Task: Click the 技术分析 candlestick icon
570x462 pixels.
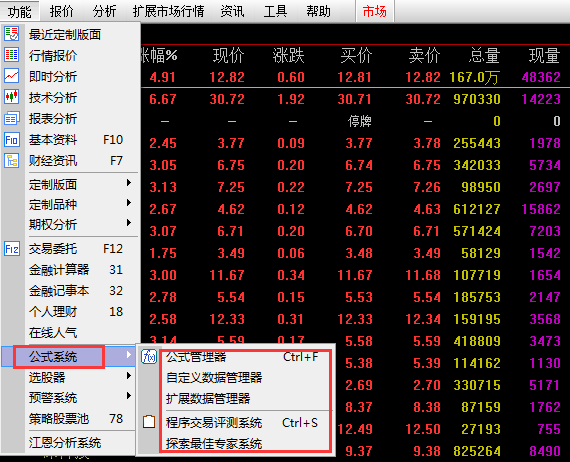Action: pos(12,97)
